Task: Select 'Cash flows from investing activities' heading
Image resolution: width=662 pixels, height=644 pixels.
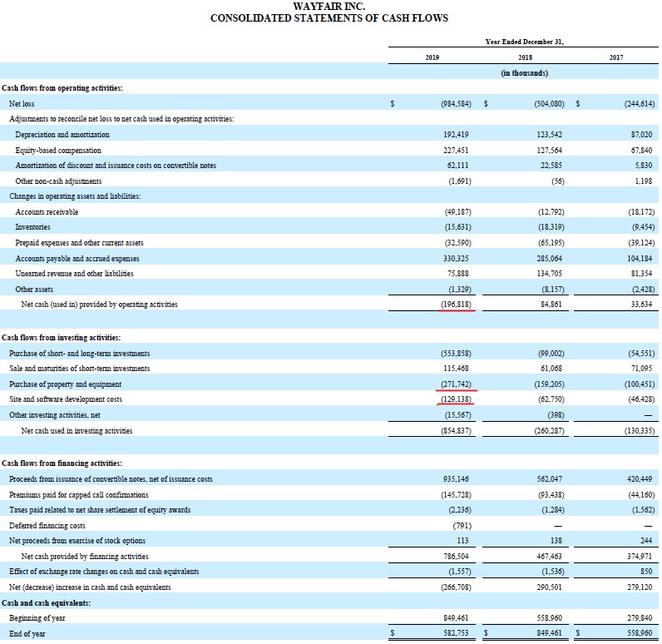Action: tap(62, 338)
